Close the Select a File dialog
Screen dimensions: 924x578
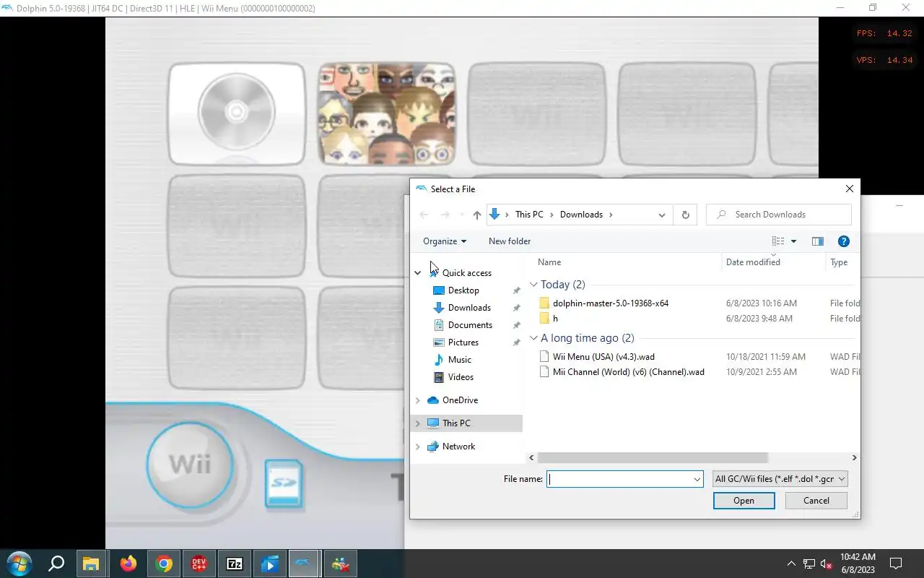pos(849,189)
